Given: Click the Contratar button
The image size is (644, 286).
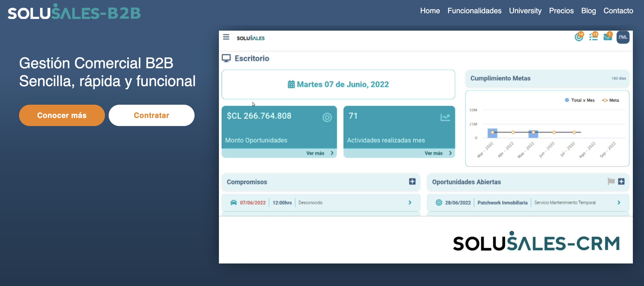Looking at the screenshot, I should point(152,115).
